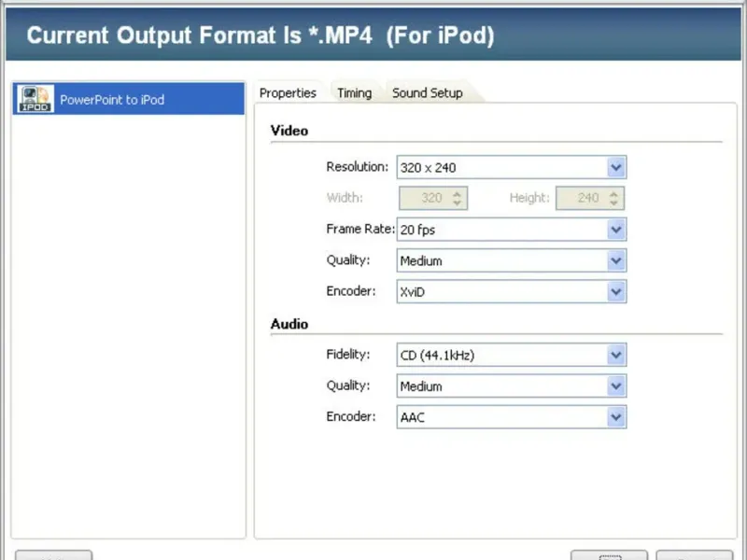Click the Video section heading
Screen dimensions: 747x560
[289, 131]
